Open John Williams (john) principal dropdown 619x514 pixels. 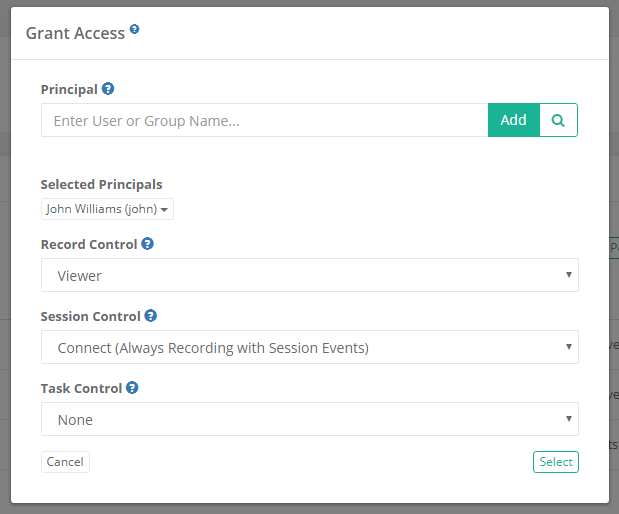click(108, 209)
